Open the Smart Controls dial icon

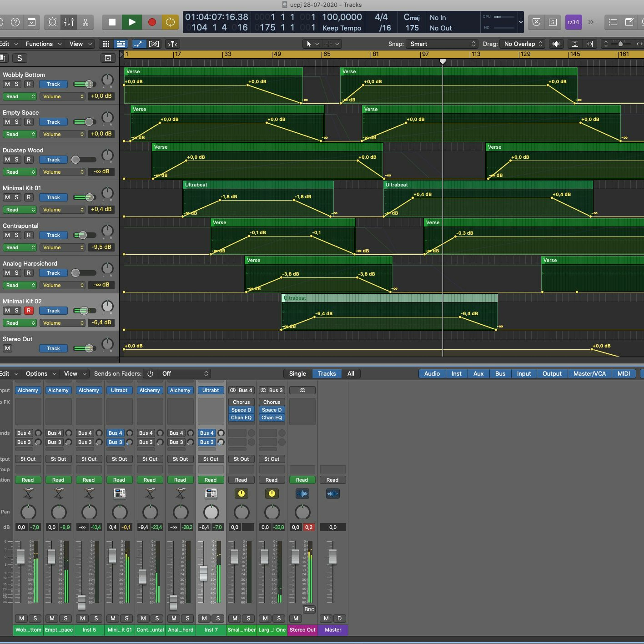click(52, 22)
